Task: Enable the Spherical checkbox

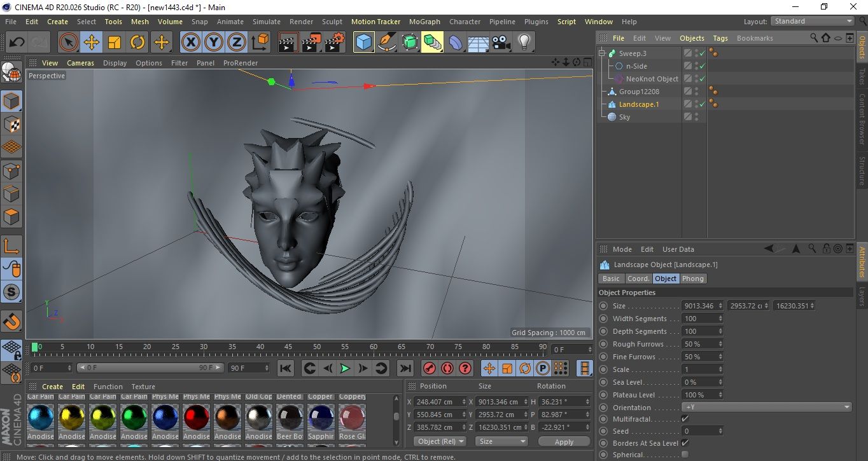Action: click(x=685, y=455)
